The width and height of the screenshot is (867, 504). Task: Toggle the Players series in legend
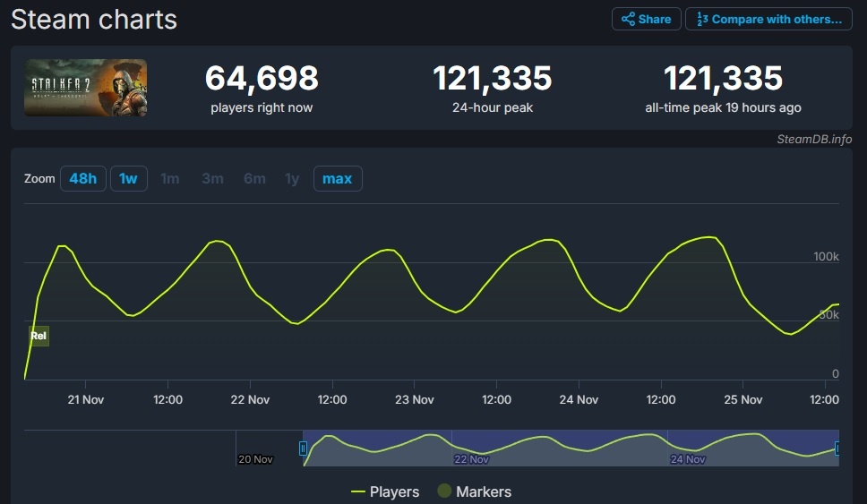coord(385,491)
